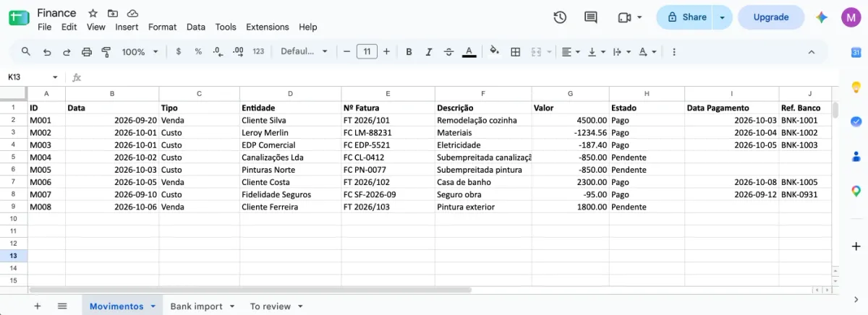Toggle strikethrough formatting

tap(449, 52)
